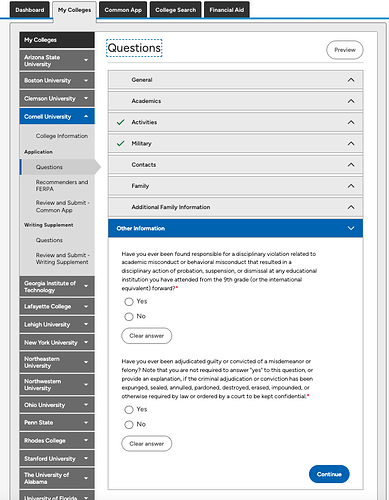Clear answer for the misdemeanor question

click(147, 444)
